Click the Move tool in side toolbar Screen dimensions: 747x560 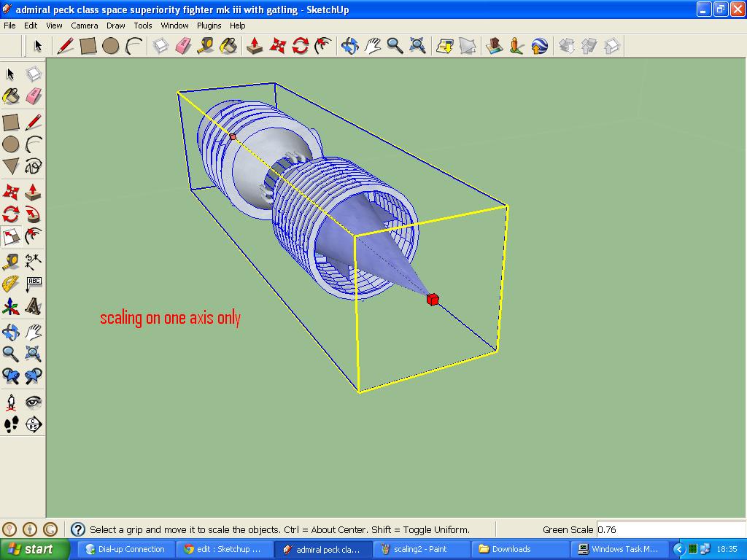pyautogui.click(x=10, y=192)
